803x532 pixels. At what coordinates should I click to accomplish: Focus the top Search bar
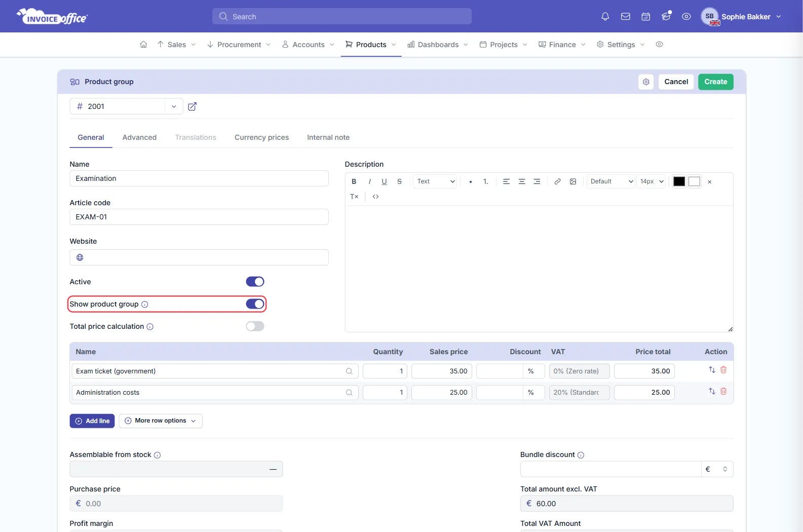coord(342,17)
